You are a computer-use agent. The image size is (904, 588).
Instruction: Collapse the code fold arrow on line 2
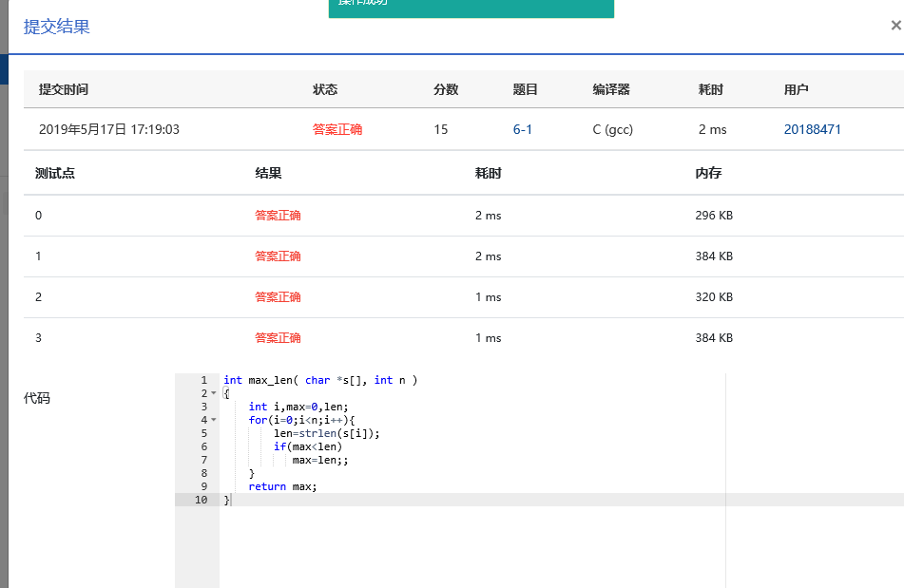(x=213, y=393)
